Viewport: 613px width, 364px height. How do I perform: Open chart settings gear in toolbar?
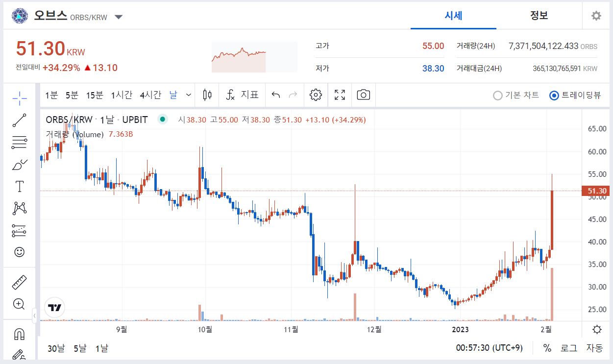(316, 95)
